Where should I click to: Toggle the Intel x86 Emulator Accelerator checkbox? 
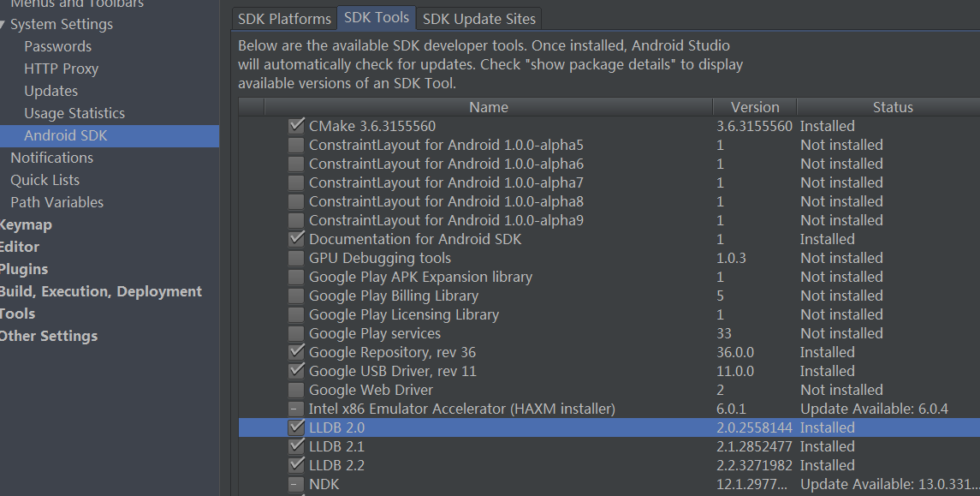point(296,409)
